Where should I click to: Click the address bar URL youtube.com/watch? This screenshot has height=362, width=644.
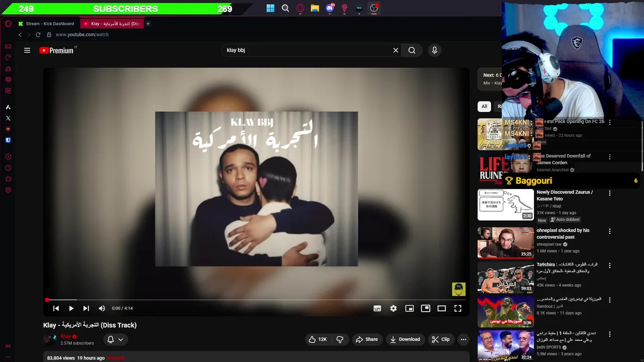tap(82, 35)
